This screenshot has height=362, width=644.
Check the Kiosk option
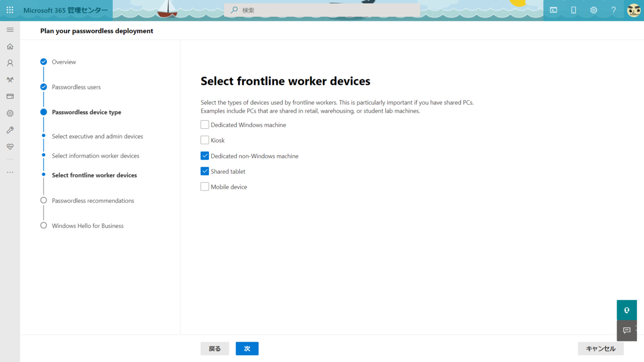point(204,140)
